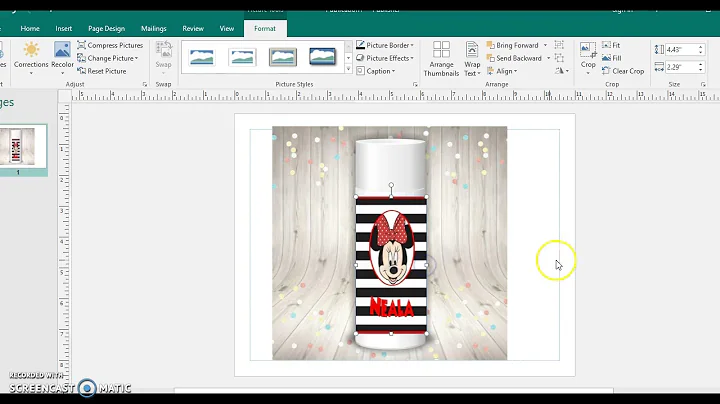Expand the Send Backward arrow menu
Viewport: 720px width, 404px height.
pos(548,58)
